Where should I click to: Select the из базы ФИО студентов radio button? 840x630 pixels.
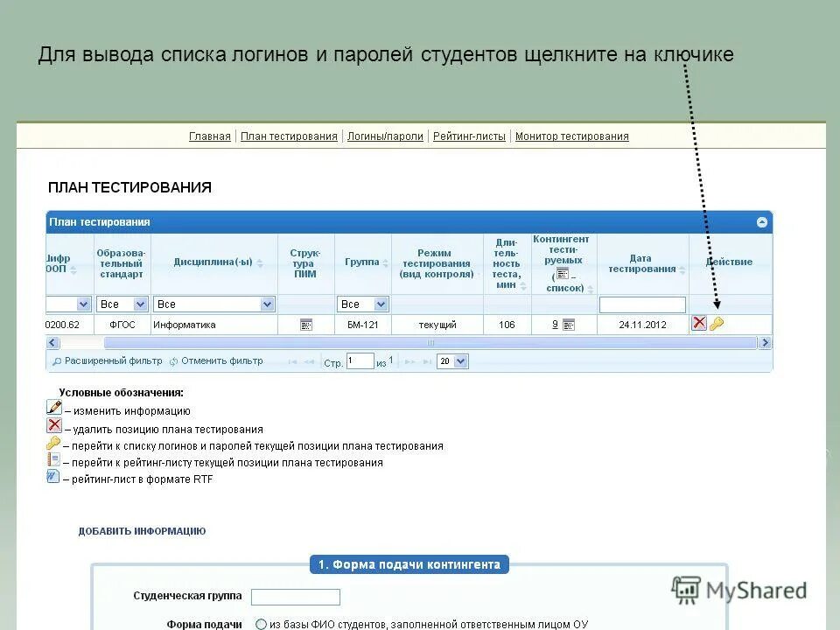click(262, 624)
